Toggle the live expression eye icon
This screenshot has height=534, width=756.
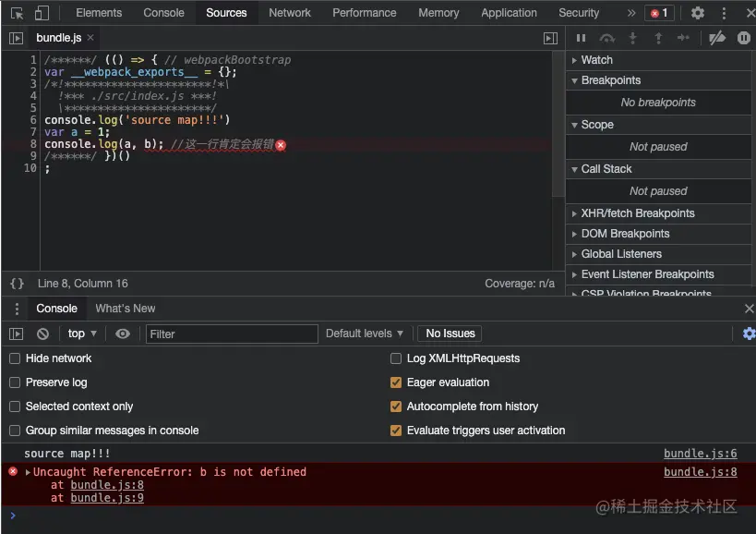(x=123, y=334)
